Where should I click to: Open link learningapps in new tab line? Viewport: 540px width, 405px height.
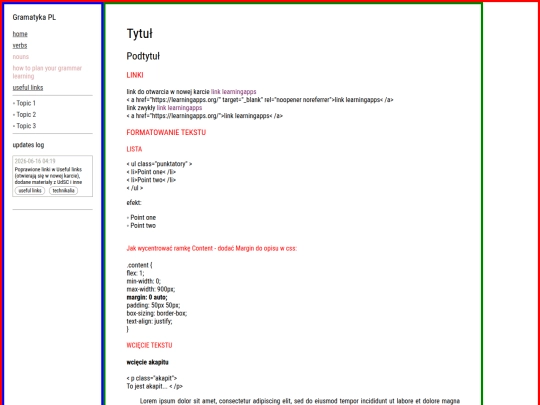coord(233,92)
